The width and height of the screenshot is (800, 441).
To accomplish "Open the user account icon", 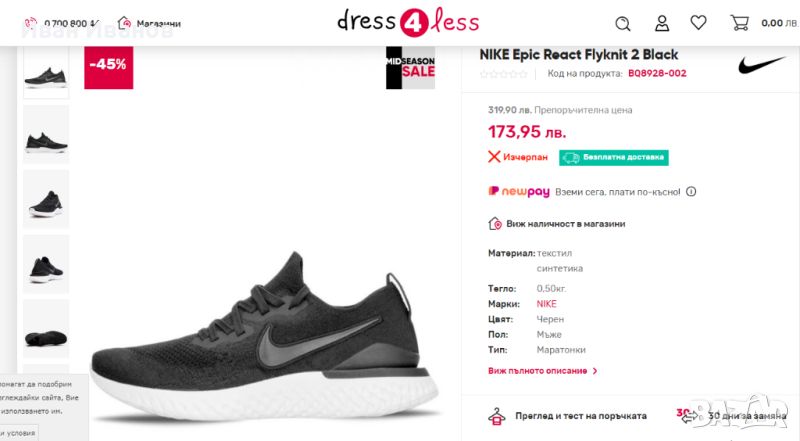I will point(661,23).
